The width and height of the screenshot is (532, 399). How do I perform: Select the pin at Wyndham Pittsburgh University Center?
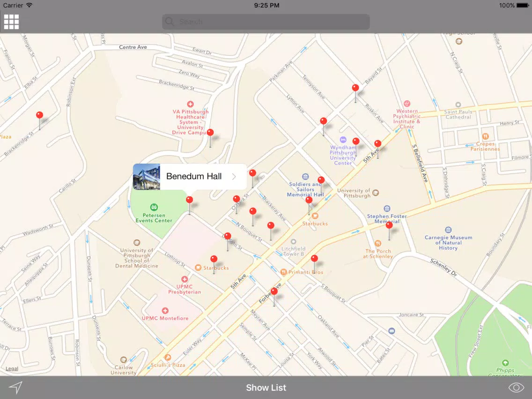355,141
